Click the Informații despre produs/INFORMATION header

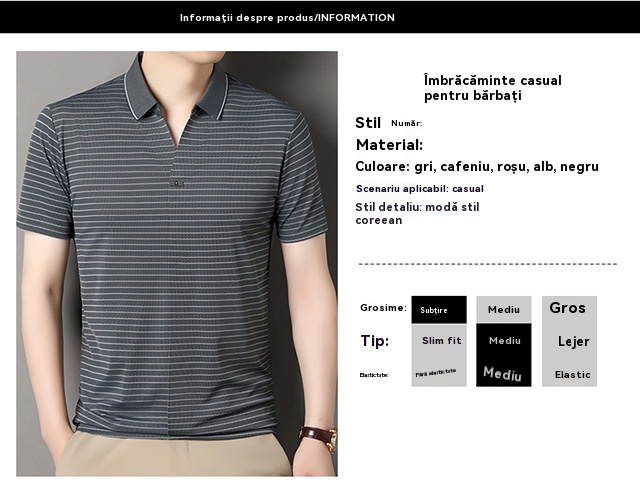tap(287, 17)
